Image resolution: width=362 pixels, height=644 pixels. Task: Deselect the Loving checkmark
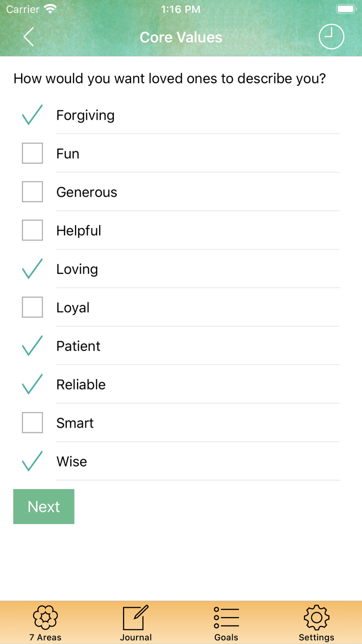tap(32, 269)
